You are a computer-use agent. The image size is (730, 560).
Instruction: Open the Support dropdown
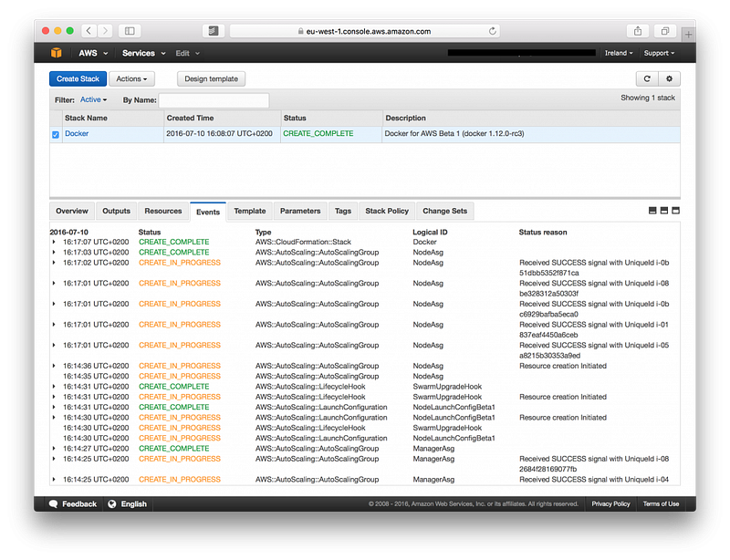(659, 53)
